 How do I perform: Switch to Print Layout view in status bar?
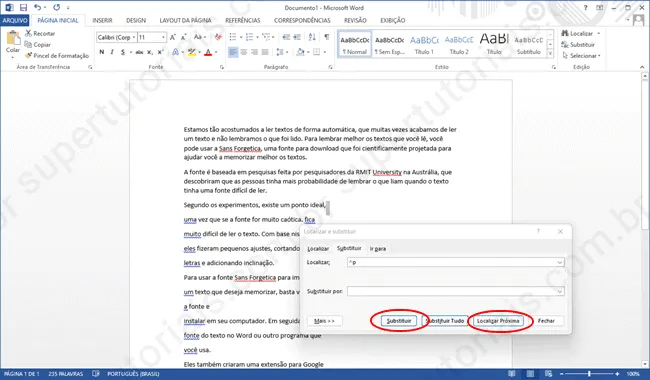530,374
